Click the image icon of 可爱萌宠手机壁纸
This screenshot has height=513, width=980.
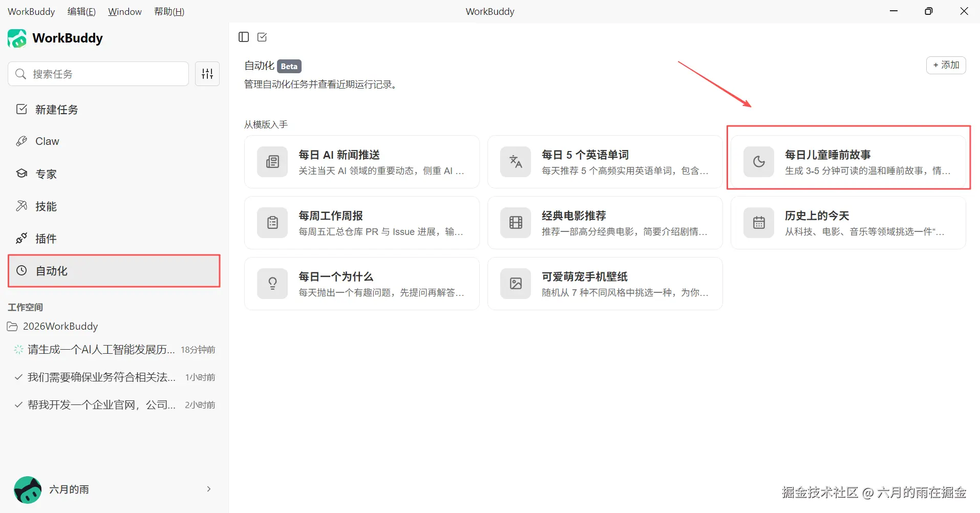[516, 284]
